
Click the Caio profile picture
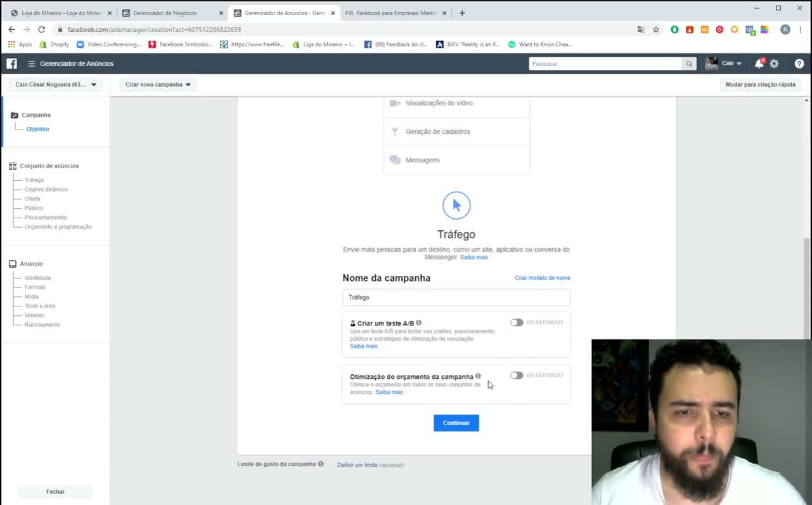pyautogui.click(x=711, y=63)
